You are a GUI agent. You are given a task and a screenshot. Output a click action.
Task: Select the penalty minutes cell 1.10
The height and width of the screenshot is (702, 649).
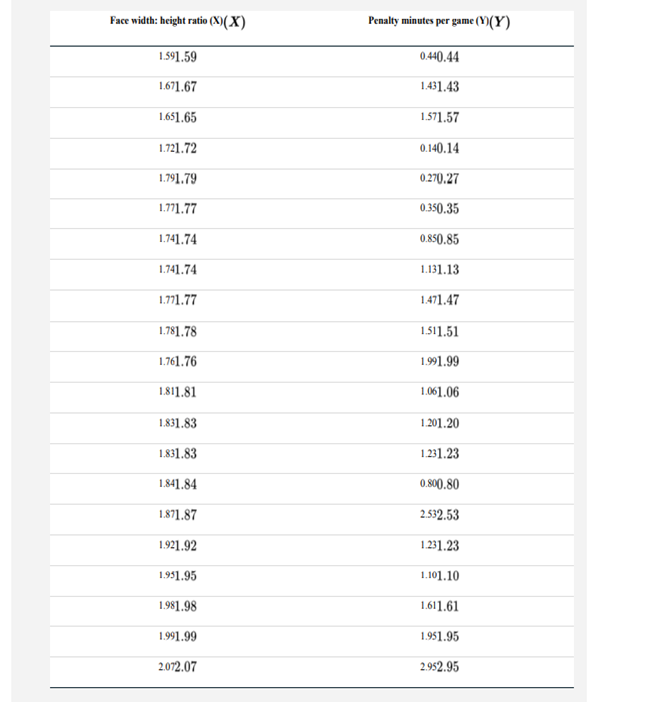tap(440, 576)
